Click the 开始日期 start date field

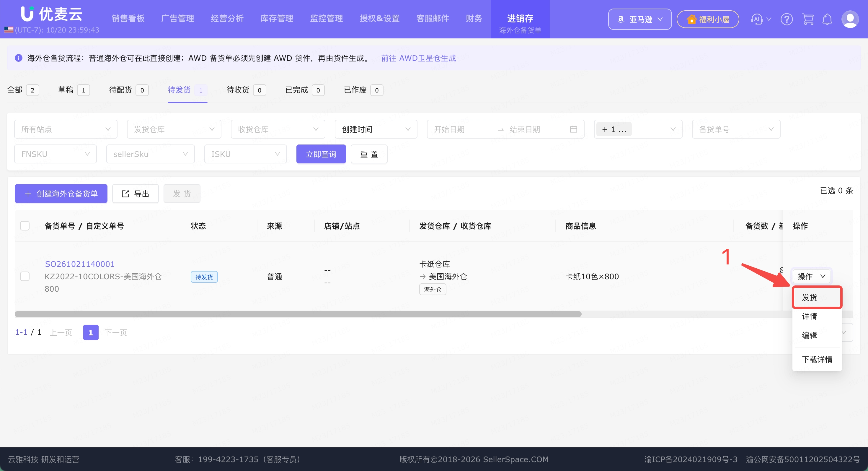click(x=462, y=129)
